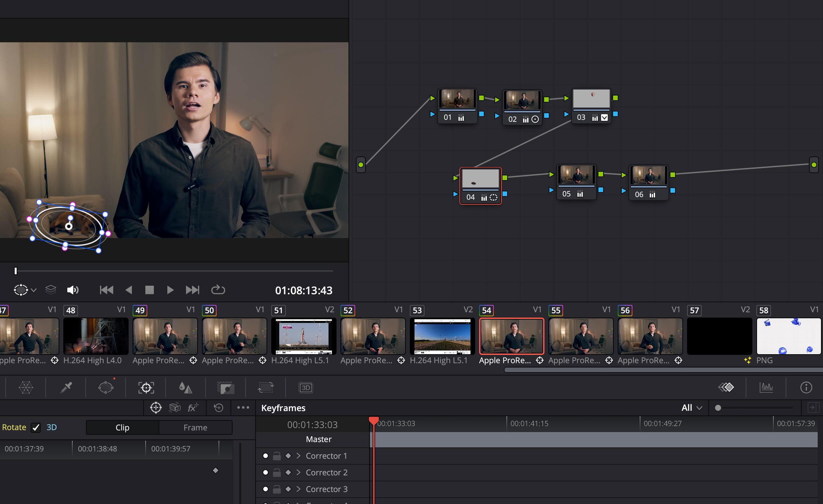Play the clip forward
This screenshot has width=823, height=504.
click(x=170, y=290)
